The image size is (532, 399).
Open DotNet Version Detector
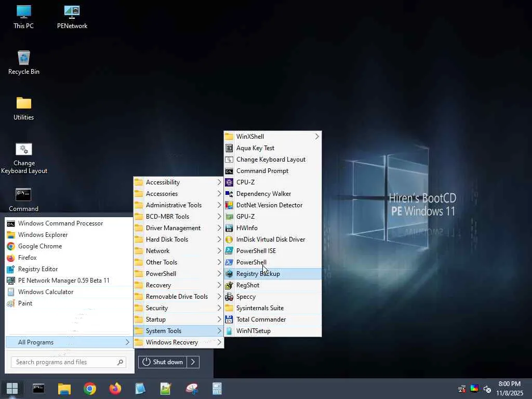[x=272, y=205]
